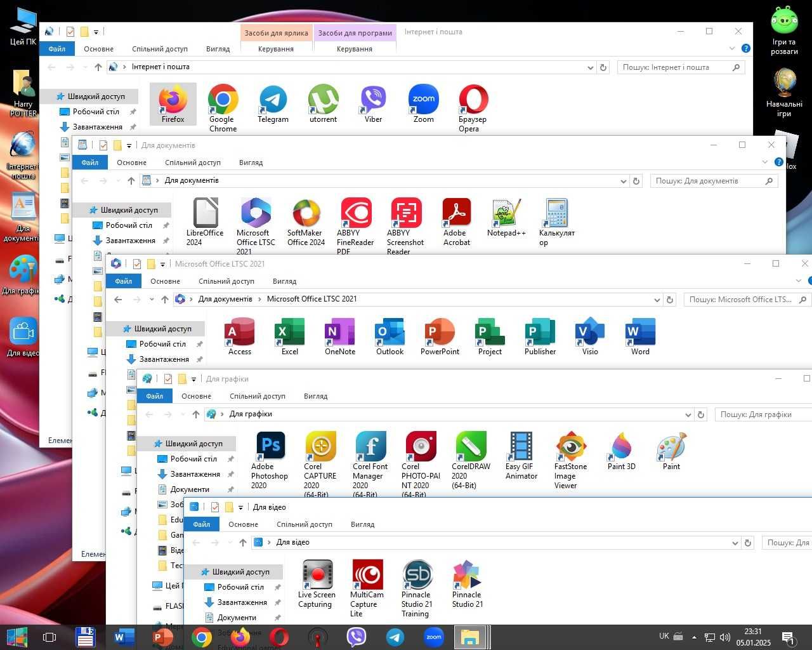Open Ігри та розваги desktop folder
The height and width of the screenshot is (650, 812).
point(784,30)
